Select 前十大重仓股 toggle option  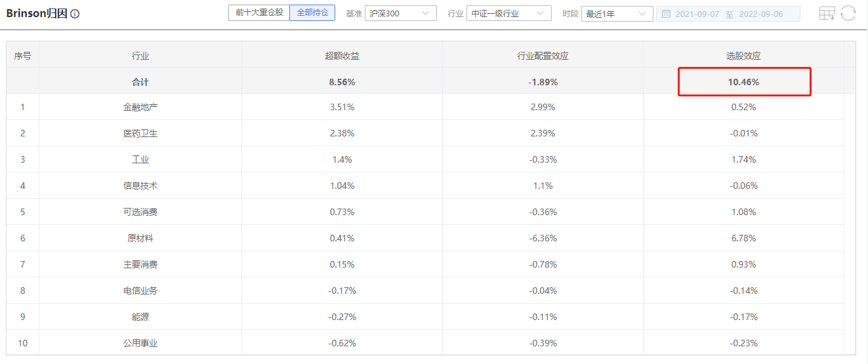259,12
